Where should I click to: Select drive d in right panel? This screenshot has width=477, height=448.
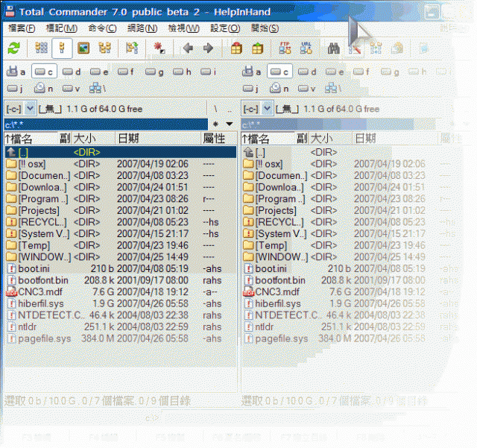pos(307,72)
